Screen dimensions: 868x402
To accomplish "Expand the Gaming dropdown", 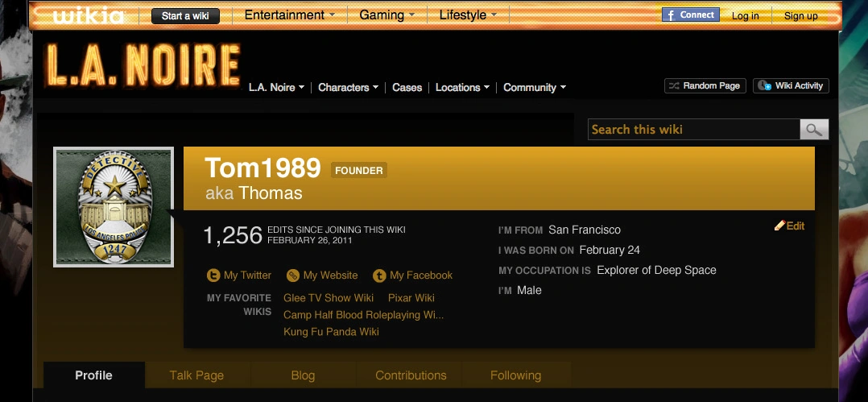I will tap(387, 15).
